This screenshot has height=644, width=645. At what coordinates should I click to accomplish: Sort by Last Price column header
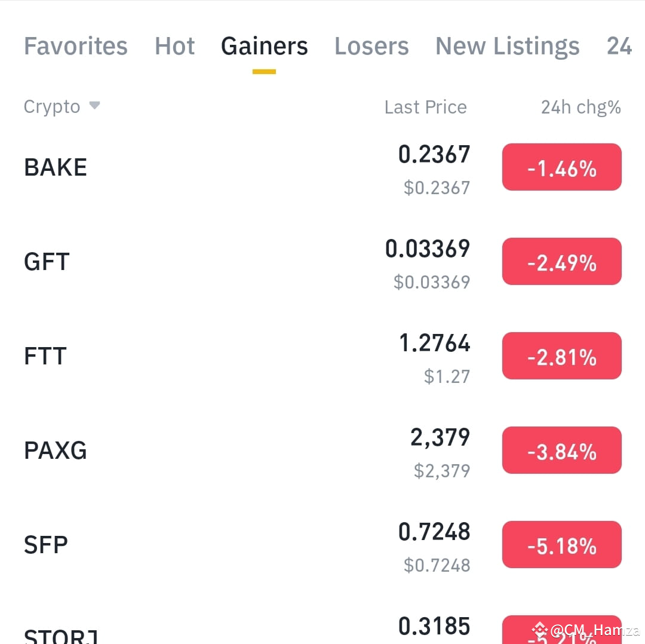(x=425, y=107)
